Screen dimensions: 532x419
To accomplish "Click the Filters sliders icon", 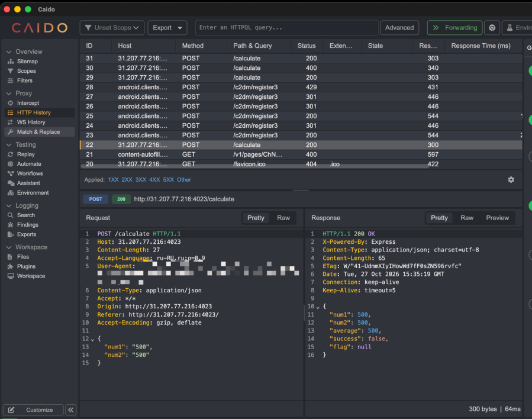I will pos(11,80).
